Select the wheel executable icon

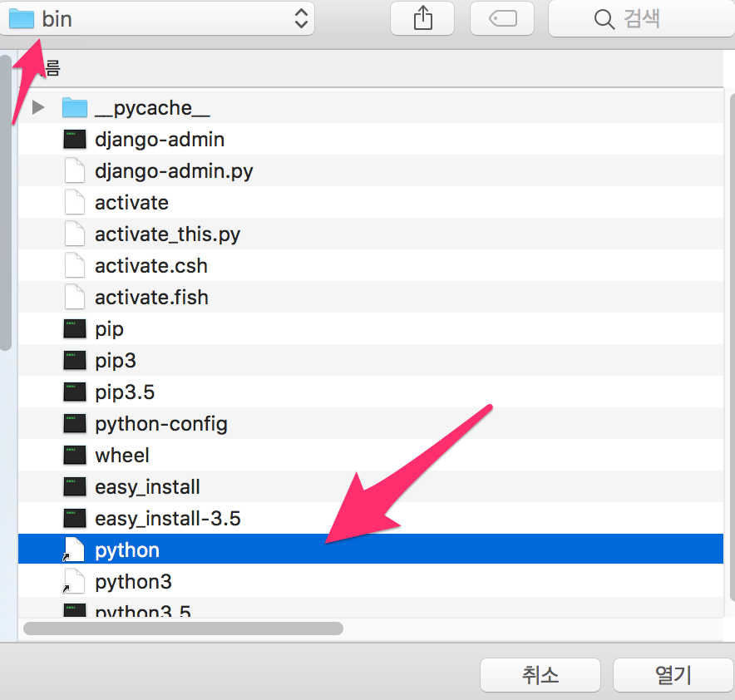pos(75,455)
